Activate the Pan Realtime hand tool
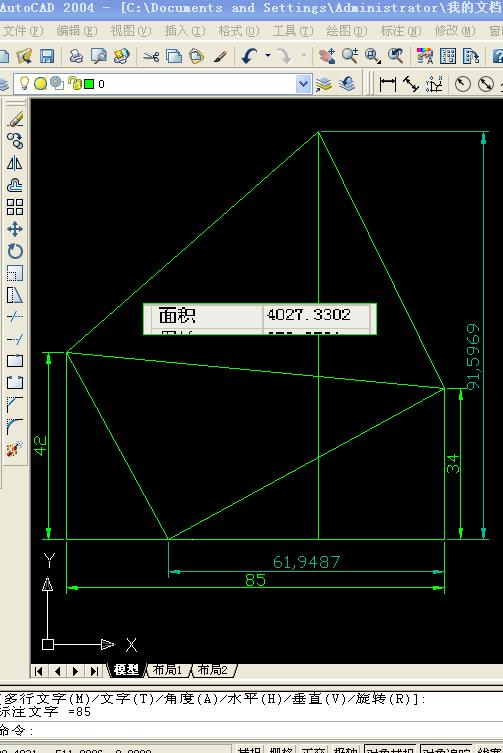503x753 pixels. click(x=327, y=56)
